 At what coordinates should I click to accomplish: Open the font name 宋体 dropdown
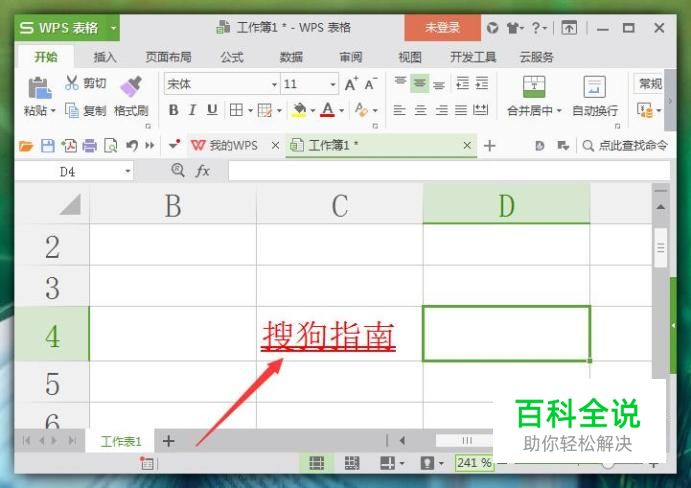274,84
